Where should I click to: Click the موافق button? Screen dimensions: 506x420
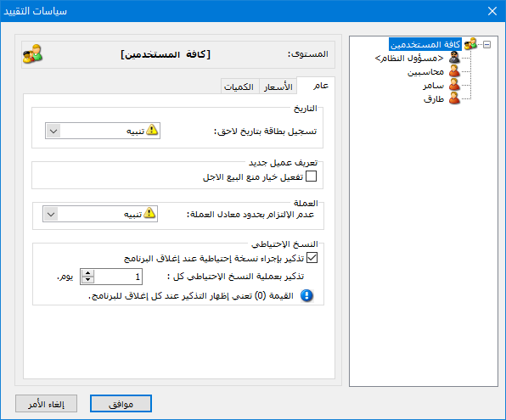click(121, 404)
